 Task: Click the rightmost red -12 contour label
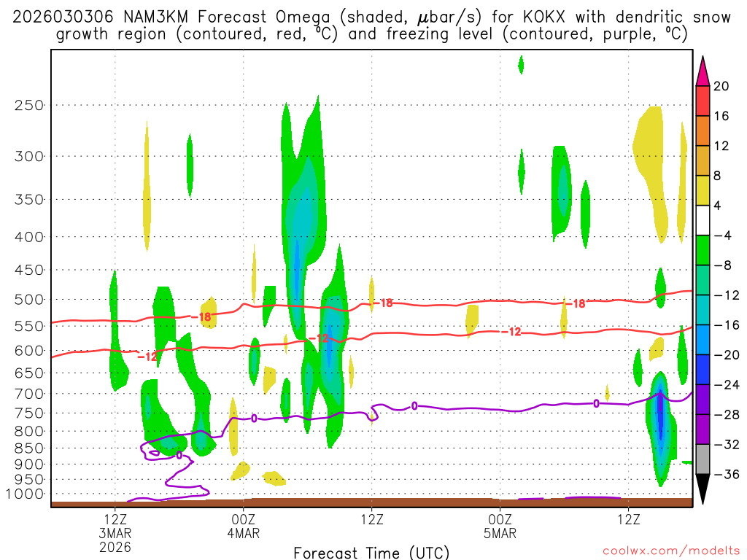(x=511, y=332)
